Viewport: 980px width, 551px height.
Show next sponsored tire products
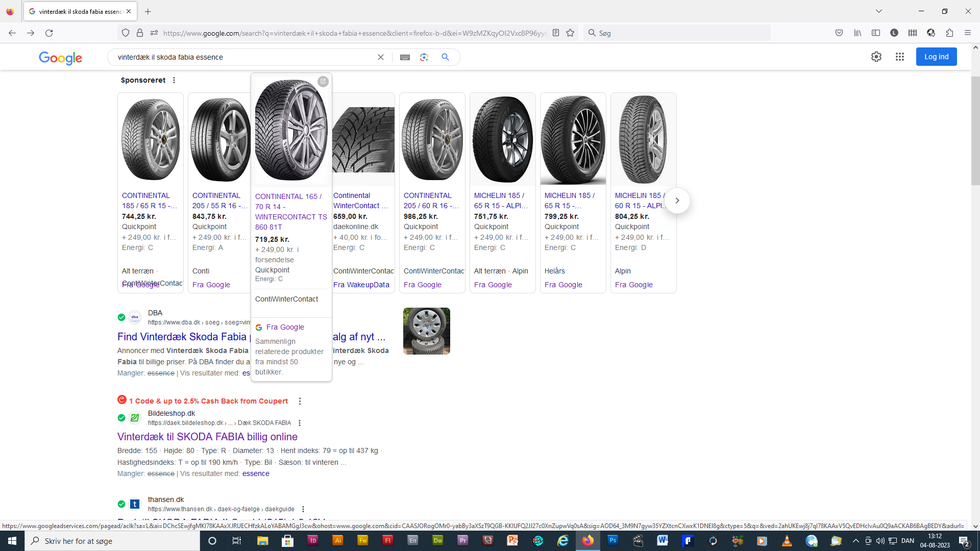[677, 201]
